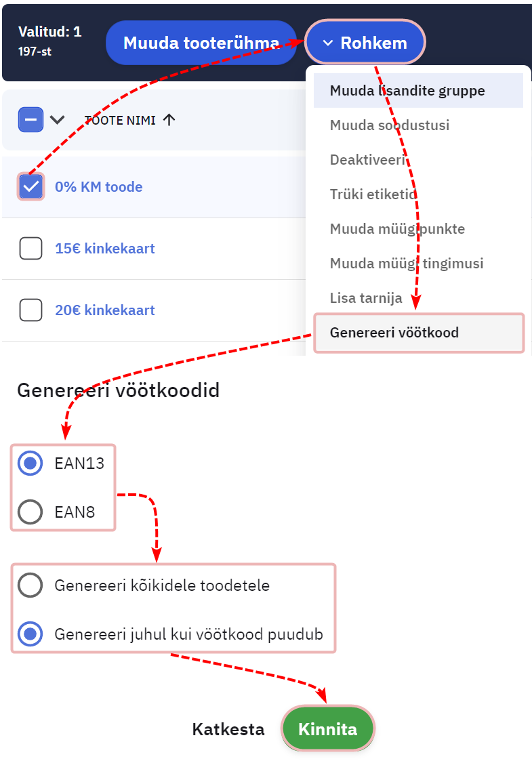Expand the selection options chevron
Image resolution: width=532 pixels, height=763 pixels.
[x=57, y=120]
